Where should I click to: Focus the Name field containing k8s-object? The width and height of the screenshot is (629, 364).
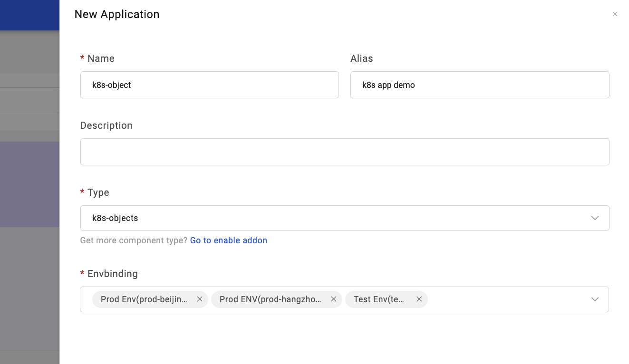tap(209, 85)
